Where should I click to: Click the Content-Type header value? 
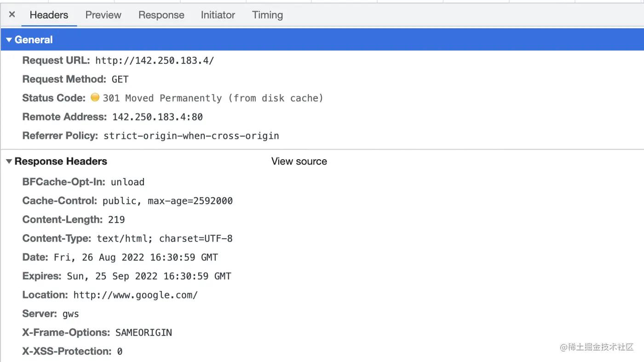point(164,239)
